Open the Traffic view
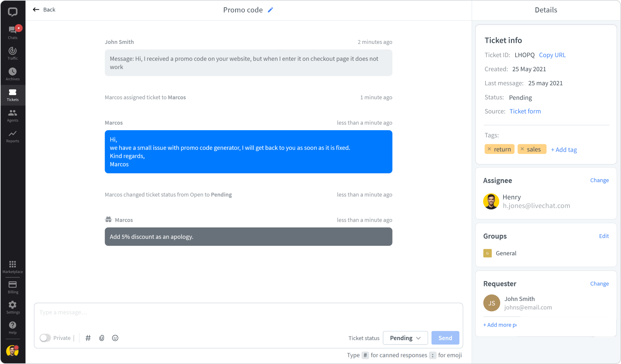 [x=13, y=53]
